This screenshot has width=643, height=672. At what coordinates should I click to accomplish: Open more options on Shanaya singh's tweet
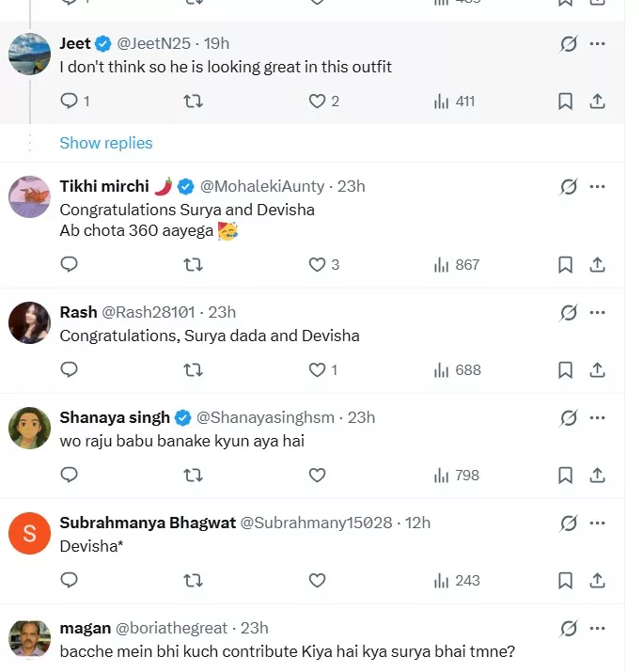click(x=597, y=417)
